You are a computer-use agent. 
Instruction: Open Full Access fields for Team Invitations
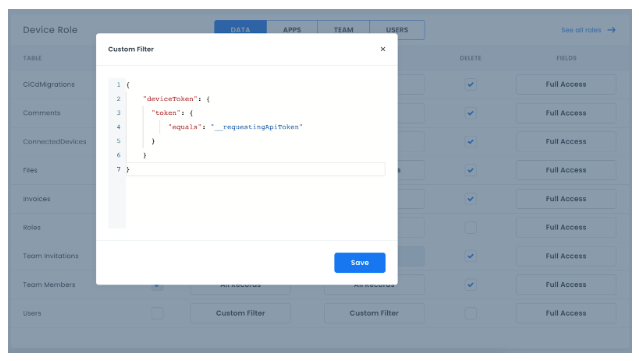(x=566, y=256)
